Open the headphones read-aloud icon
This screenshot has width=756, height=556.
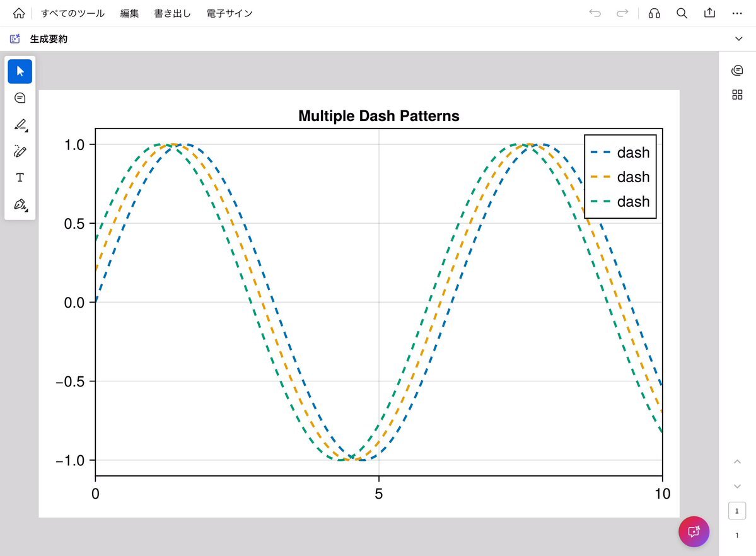(654, 13)
